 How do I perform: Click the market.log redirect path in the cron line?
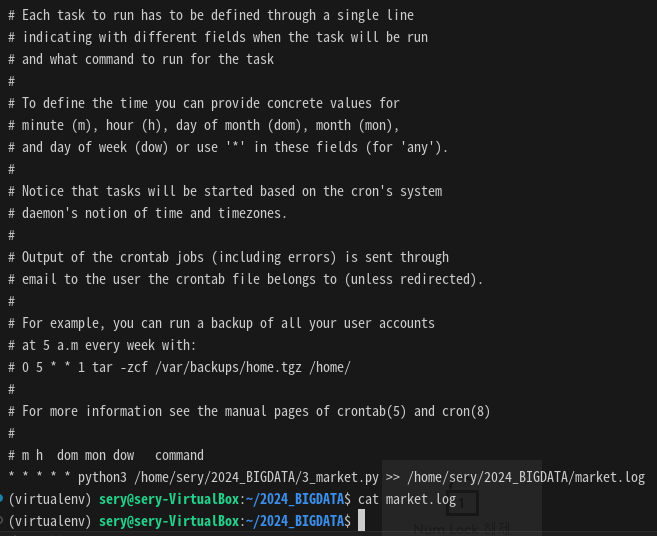526,477
